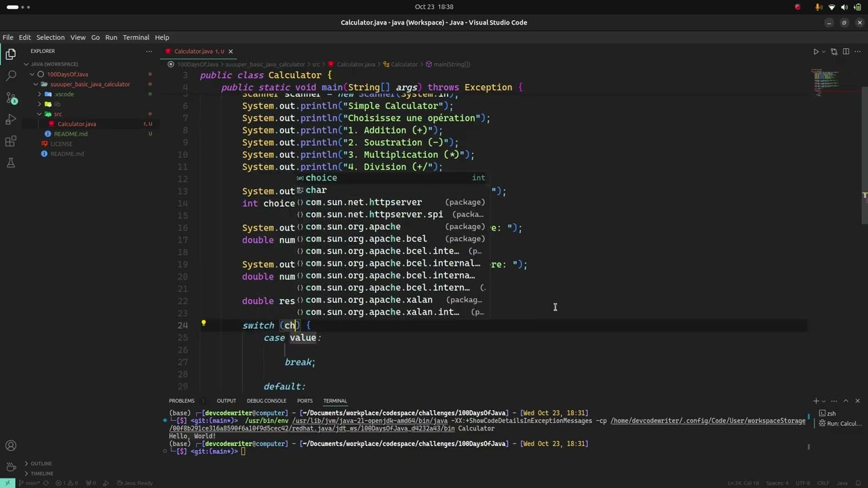Open the Terminal menu
The image size is (868, 488).
[x=136, y=37]
